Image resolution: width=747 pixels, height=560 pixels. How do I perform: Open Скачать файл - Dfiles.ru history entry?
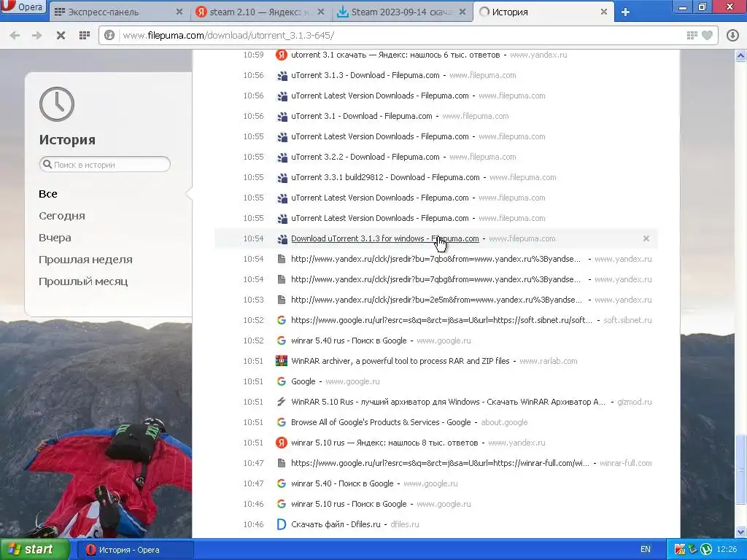coord(336,525)
